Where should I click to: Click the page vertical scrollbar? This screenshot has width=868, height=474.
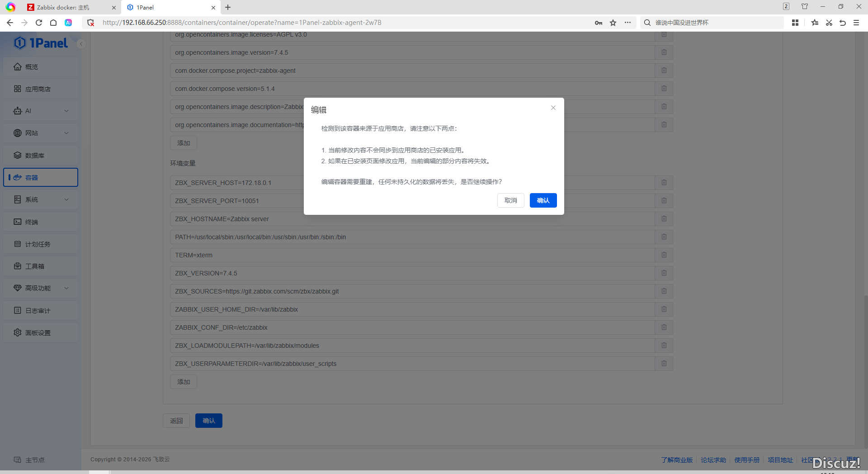[866, 371]
